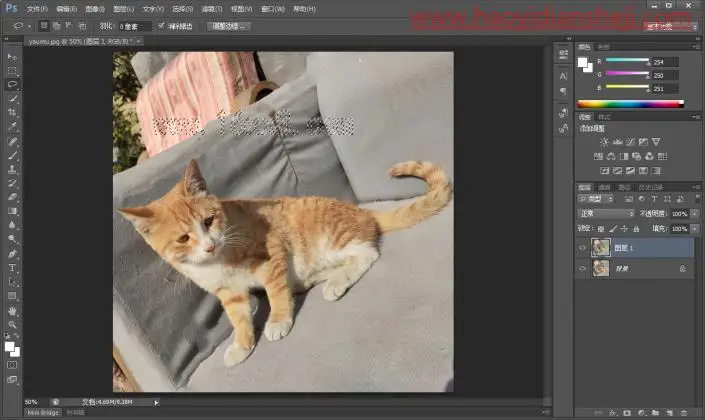This screenshot has height=420, width=705.
Task: Open the fill 100% slider arrow
Action: pos(695,229)
